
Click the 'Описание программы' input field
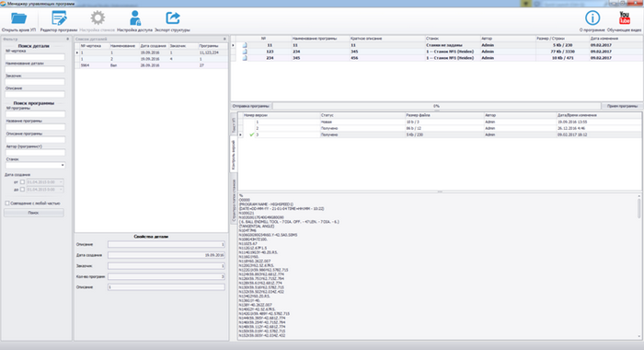(x=35, y=140)
